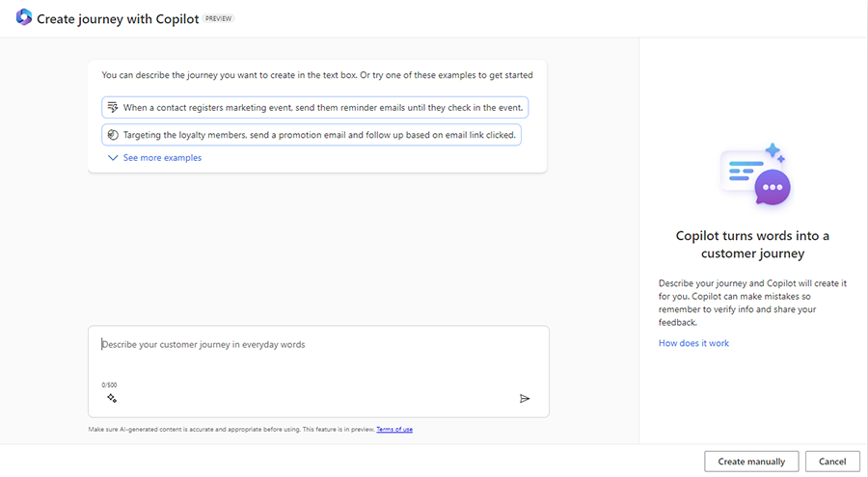Open the Terms of use link
Image resolution: width=868 pixels, height=477 pixels.
(x=393, y=429)
